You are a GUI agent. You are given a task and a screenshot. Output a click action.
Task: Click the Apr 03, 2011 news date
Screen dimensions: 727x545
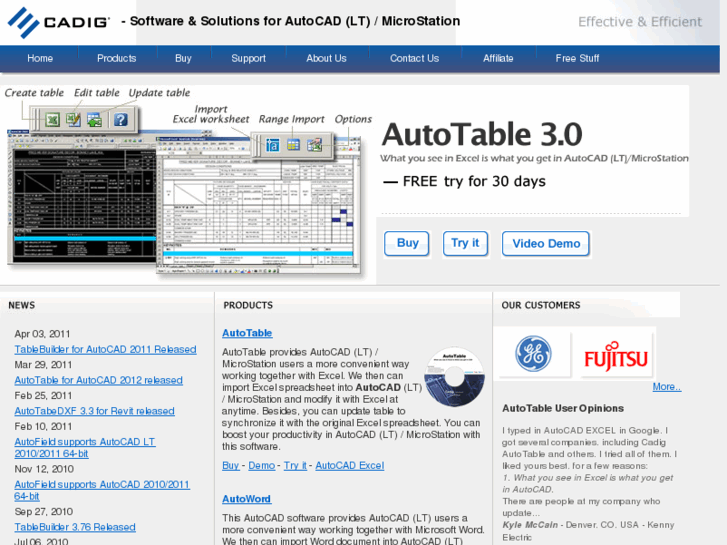42,334
